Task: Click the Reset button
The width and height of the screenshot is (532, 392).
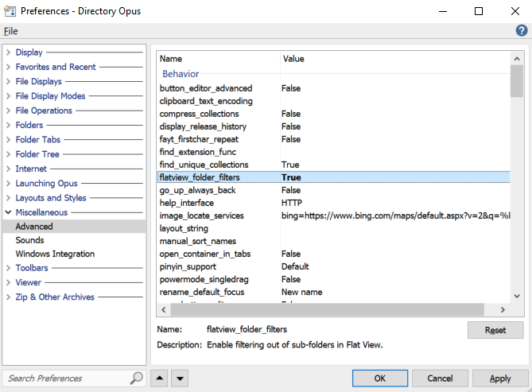Action: click(x=495, y=330)
